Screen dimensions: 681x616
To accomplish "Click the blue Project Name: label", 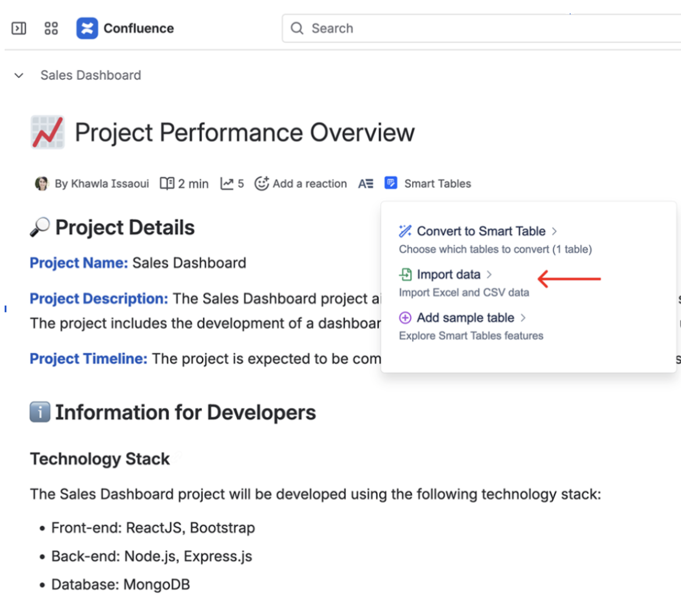I will pyautogui.click(x=78, y=262).
